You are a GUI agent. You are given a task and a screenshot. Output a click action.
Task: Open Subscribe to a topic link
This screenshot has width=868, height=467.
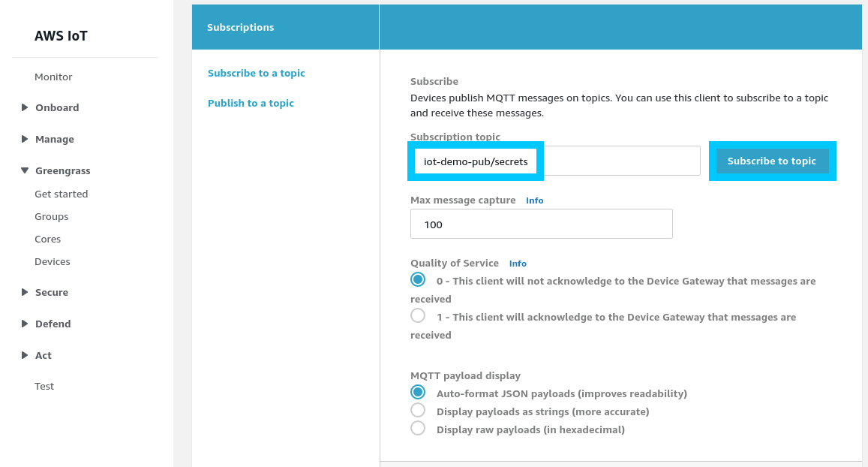pos(257,73)
